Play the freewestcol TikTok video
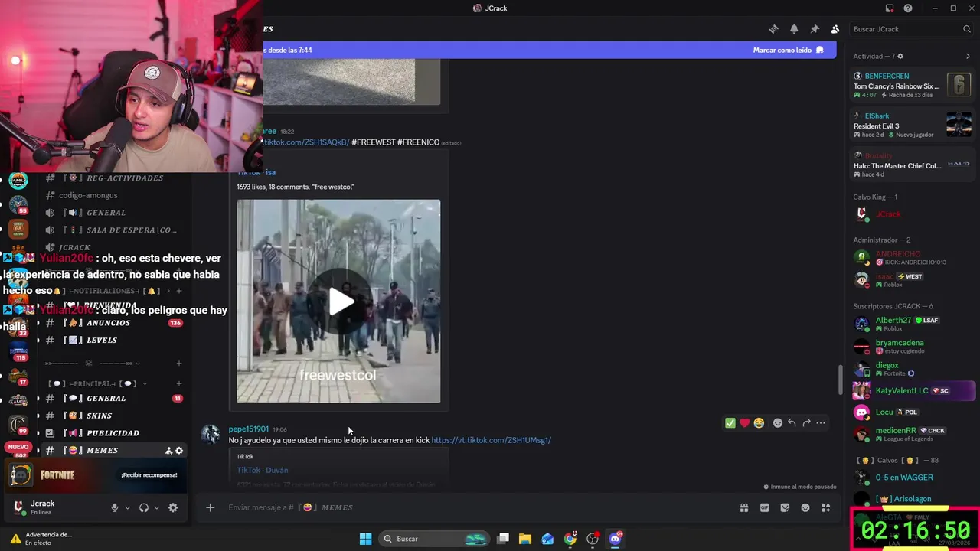Screen dimensions: 980x551 tap(341, 302)
